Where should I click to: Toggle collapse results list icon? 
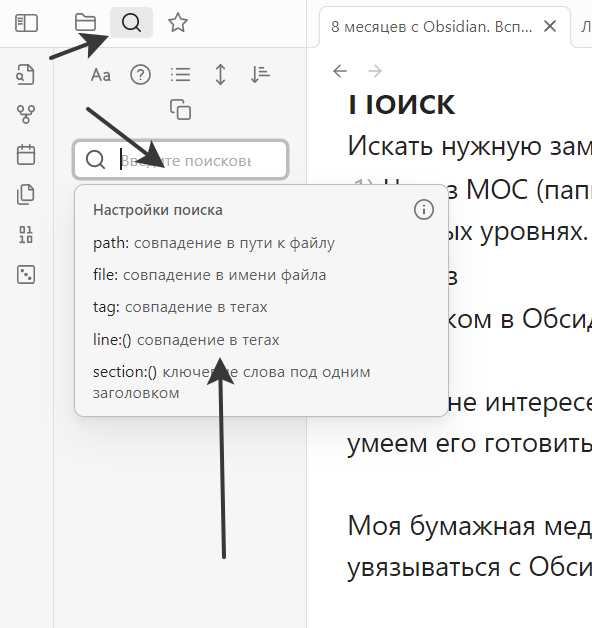click(180, 75)
